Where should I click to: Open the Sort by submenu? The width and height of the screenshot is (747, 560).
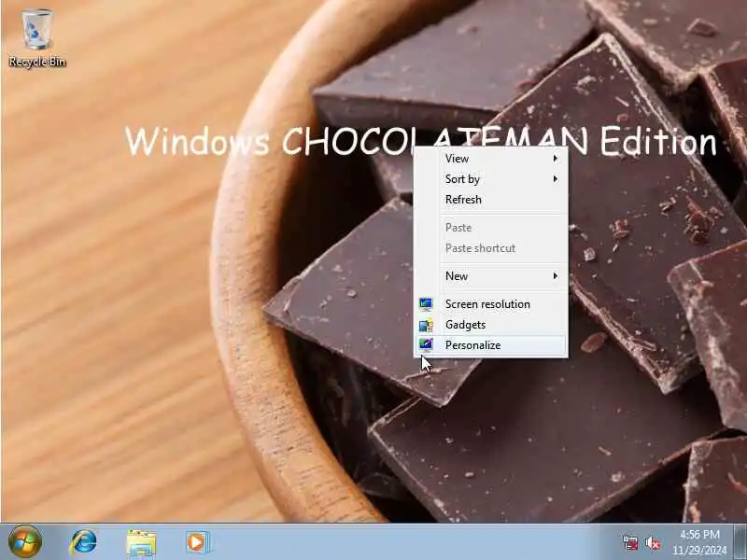[x=491, y=179]
